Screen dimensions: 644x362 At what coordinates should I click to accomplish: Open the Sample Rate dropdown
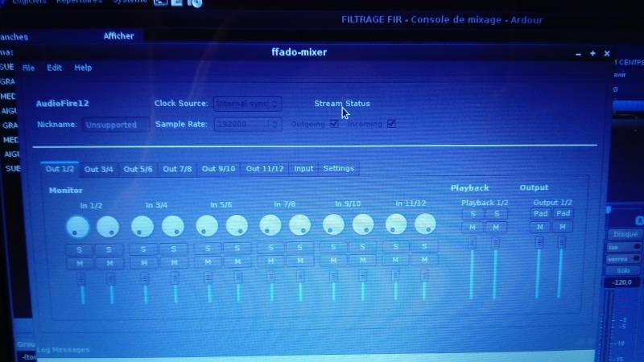tap(248, 124)
